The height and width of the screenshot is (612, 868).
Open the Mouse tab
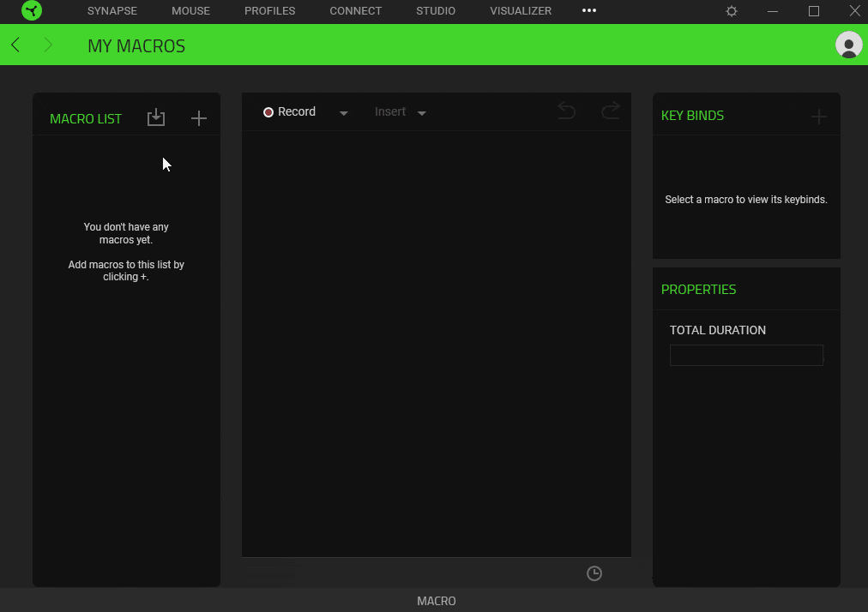pyautogui.click(x=190, y=11)
